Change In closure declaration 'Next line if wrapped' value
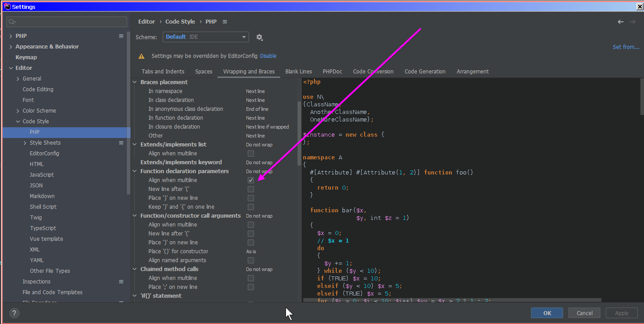 pos(267,127)
